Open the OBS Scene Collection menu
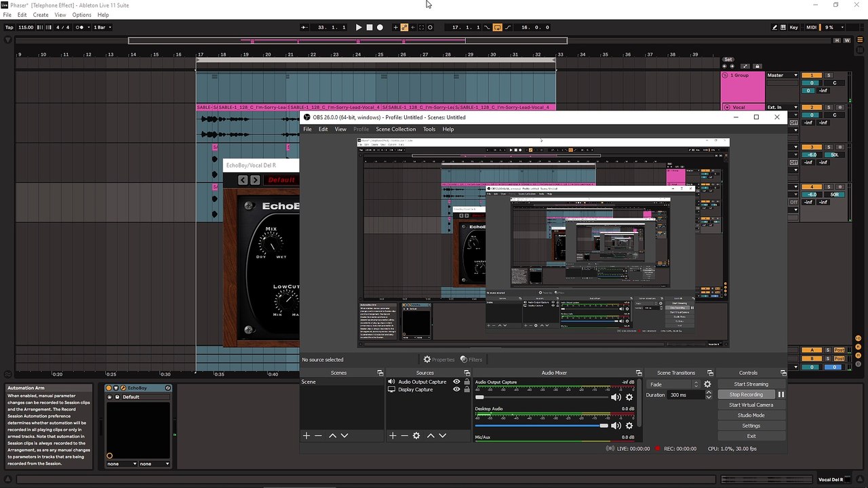This screenshot has height=488, width=868. click(395, 129)
